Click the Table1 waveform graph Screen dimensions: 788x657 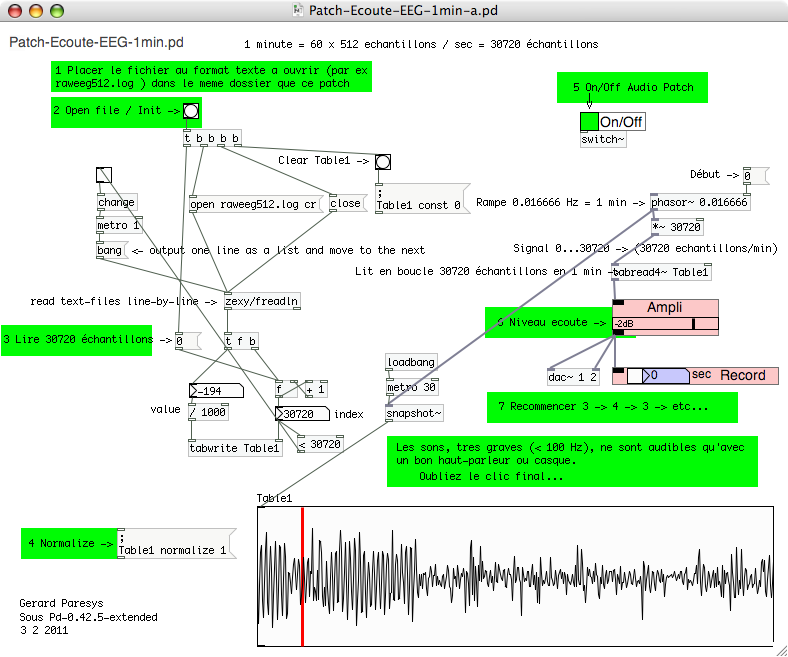click(x=515, y=576)
